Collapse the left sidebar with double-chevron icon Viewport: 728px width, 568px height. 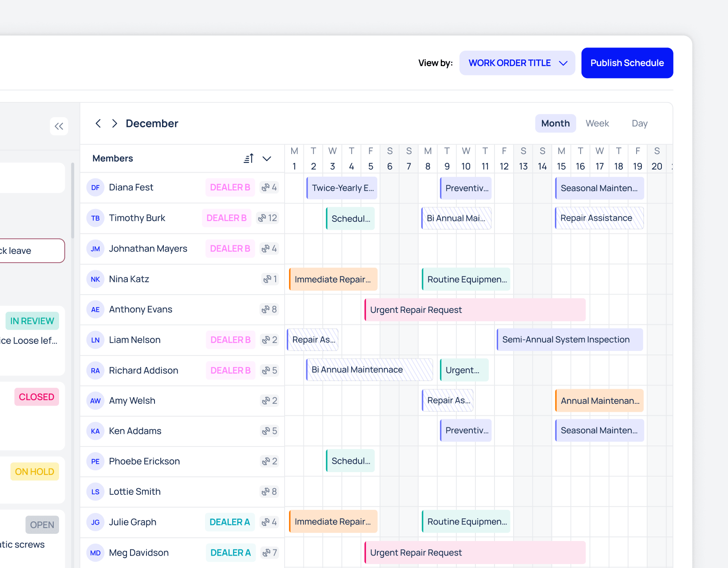59,126
